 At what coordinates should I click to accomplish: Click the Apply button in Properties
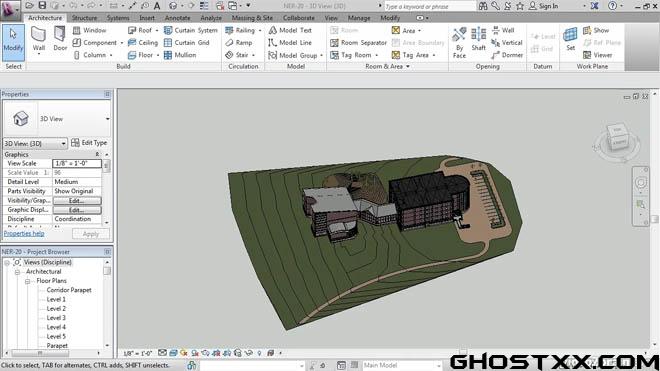tap(90, 234)
